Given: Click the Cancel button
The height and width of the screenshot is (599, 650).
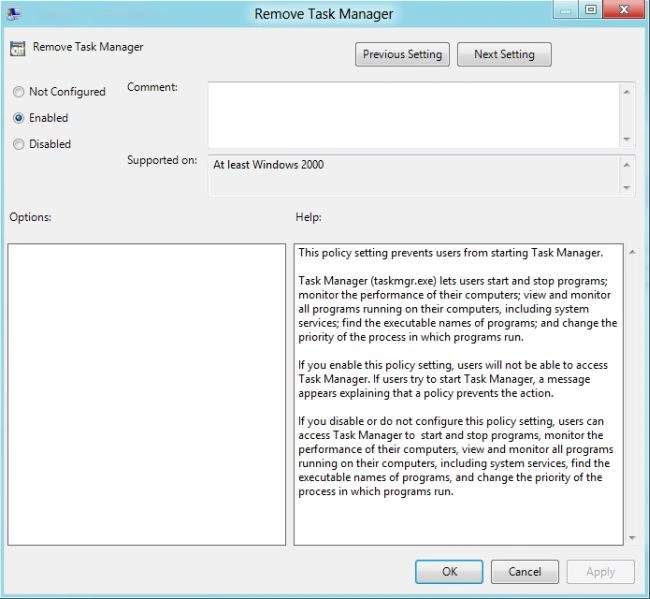Looking at the screenshot, I should pos(525,572).
